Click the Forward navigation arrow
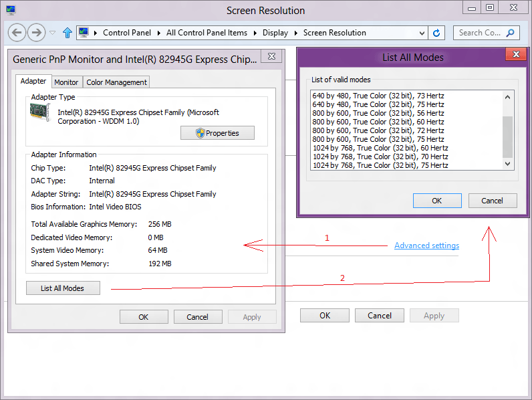The height and width of the screenshot is (400, 532). [x=36, y=33]
